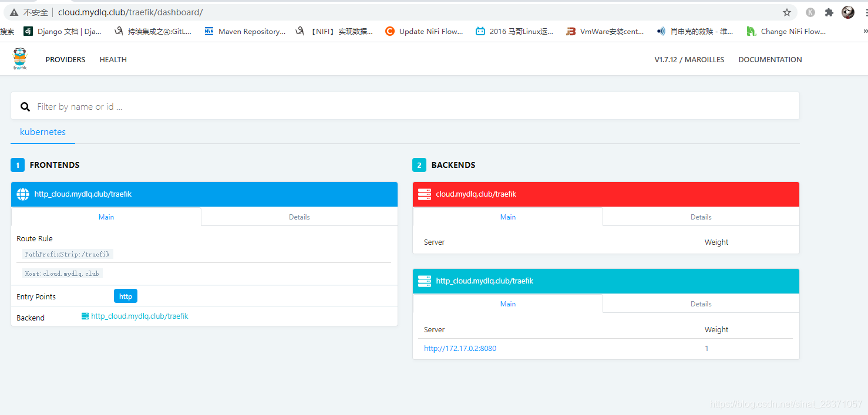Screen dimensions: 868x415
Task: Open the browser extensions puzzle icon
Action: pyautogui.click(x=829, y=12)
